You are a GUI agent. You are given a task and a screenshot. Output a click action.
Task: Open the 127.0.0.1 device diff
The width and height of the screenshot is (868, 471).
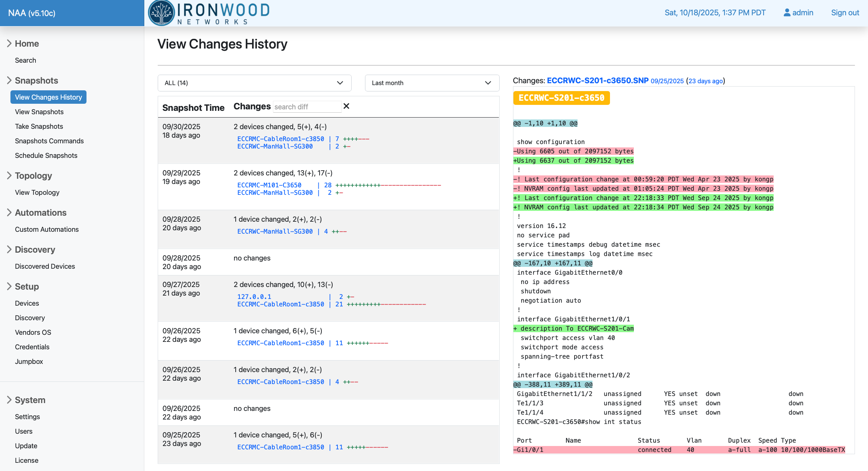[254, 297]
